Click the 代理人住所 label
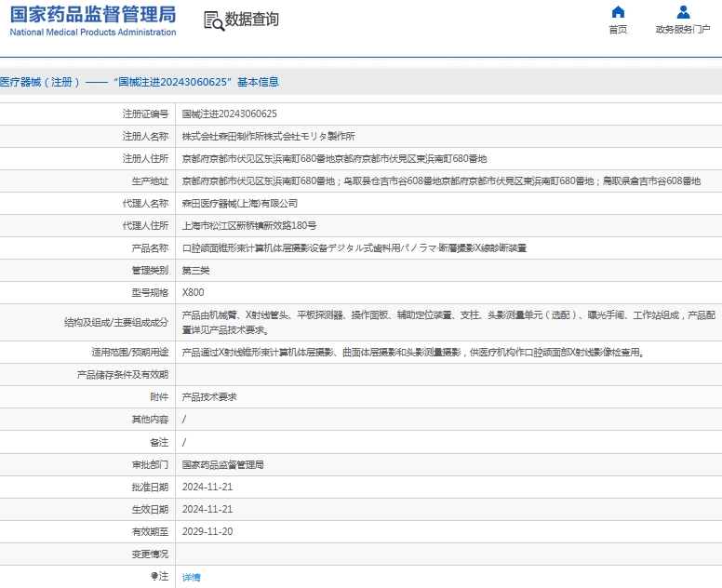Image resolution: width=722 pixels, height=588 pixels. tap(145, 226)
